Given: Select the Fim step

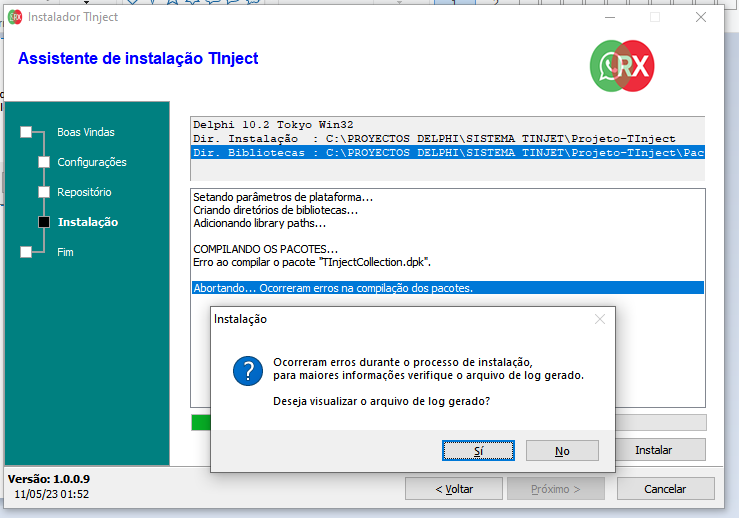Looking at the screenshot, I should [65, 252].
